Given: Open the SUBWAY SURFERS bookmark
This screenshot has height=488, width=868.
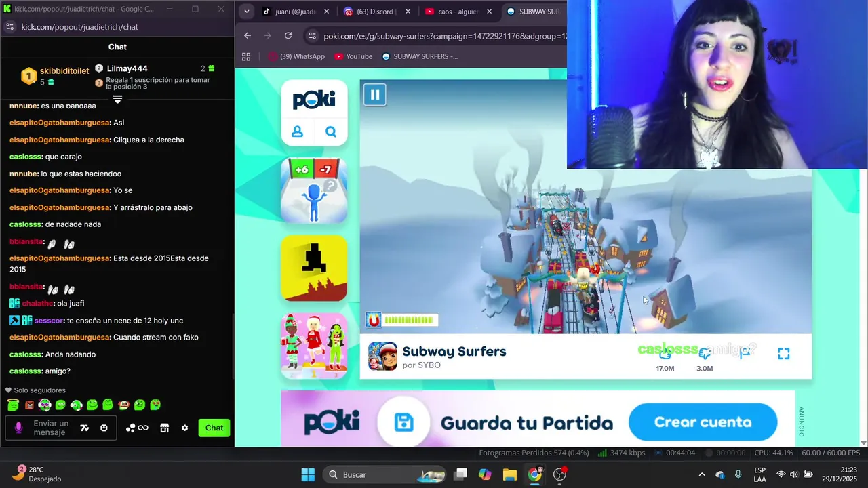Looking at the screenshot, I should 420,56.
